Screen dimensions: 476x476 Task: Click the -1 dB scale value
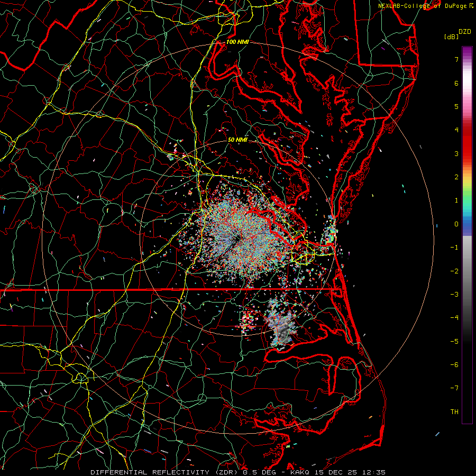[454, 248]
